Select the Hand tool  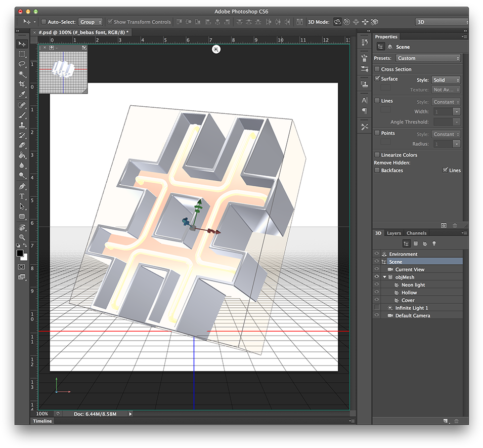[22, 227]
